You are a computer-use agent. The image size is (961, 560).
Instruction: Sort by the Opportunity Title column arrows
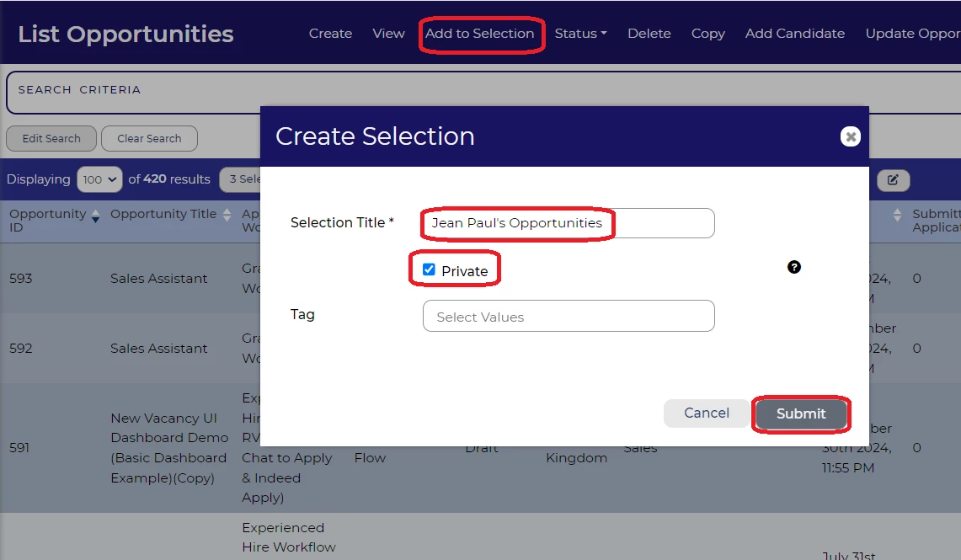point(226,215)
